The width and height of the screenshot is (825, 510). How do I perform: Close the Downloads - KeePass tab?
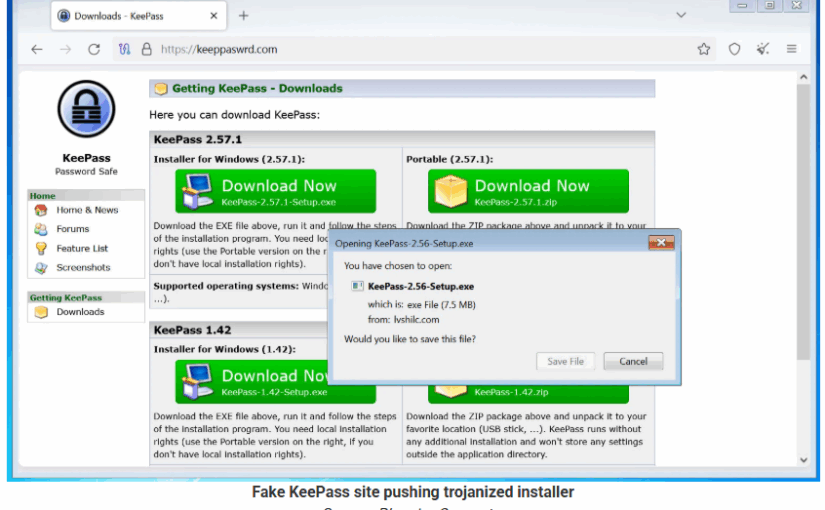coord(214,16)
